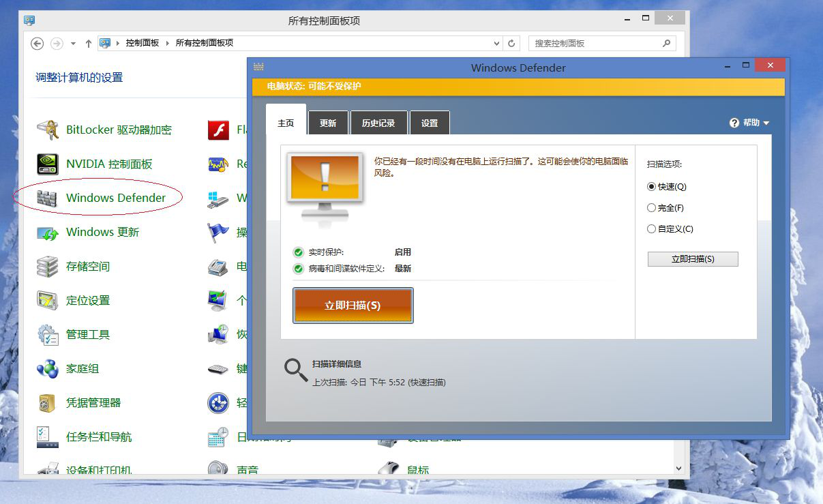Click the orange warning monitor image
The width and height of the screenshot is (823, 504).
[x=325, y=186]
